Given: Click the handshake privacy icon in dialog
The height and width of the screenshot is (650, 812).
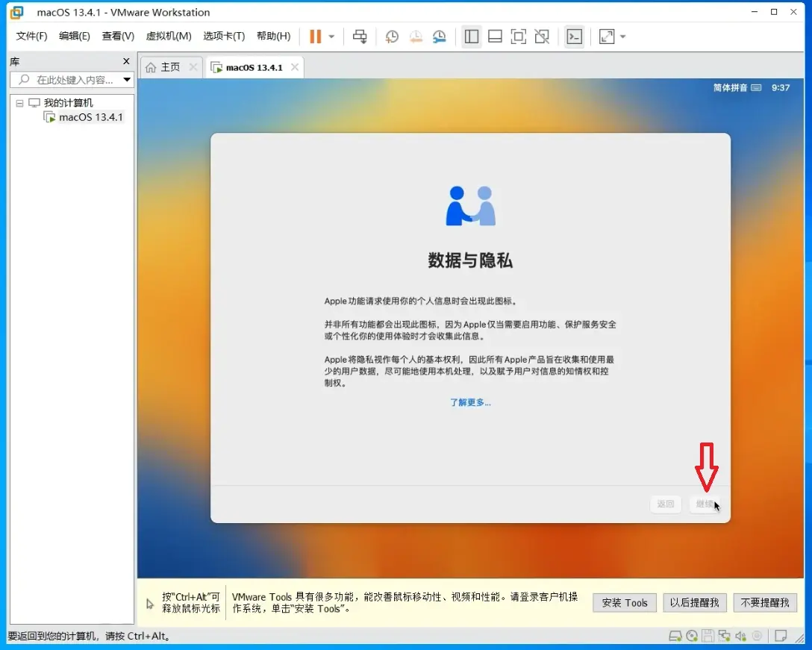Looking at the screenshot, I should [x=470, y=206].
